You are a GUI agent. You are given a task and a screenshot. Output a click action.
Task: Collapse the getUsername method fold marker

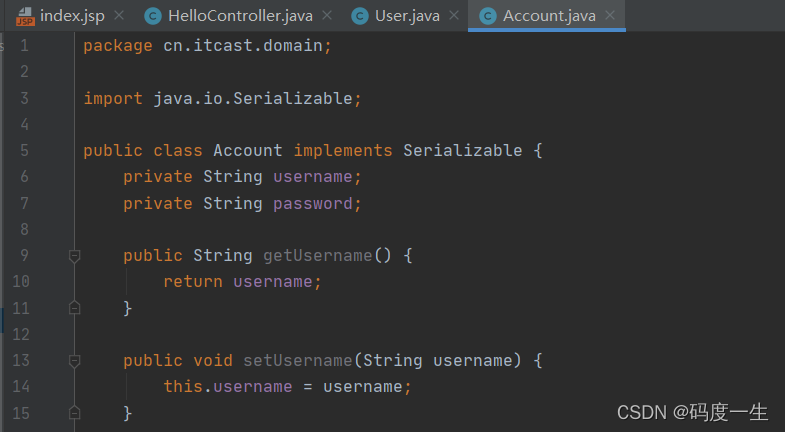tap(74, 256)
